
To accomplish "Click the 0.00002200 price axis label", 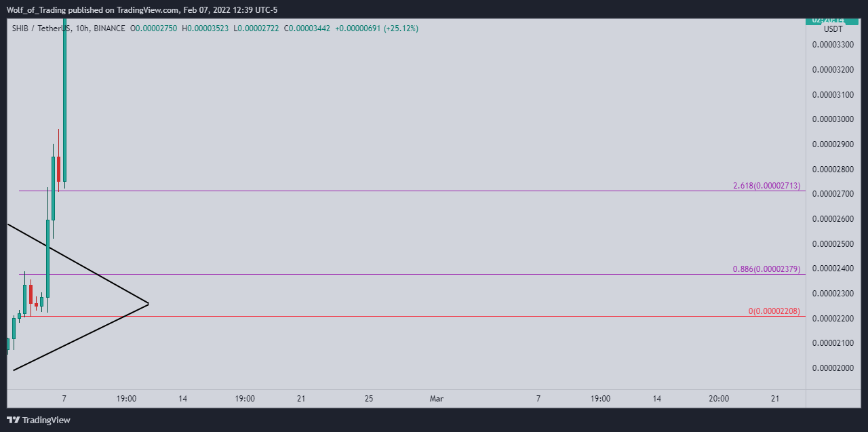I will (833, 318).
